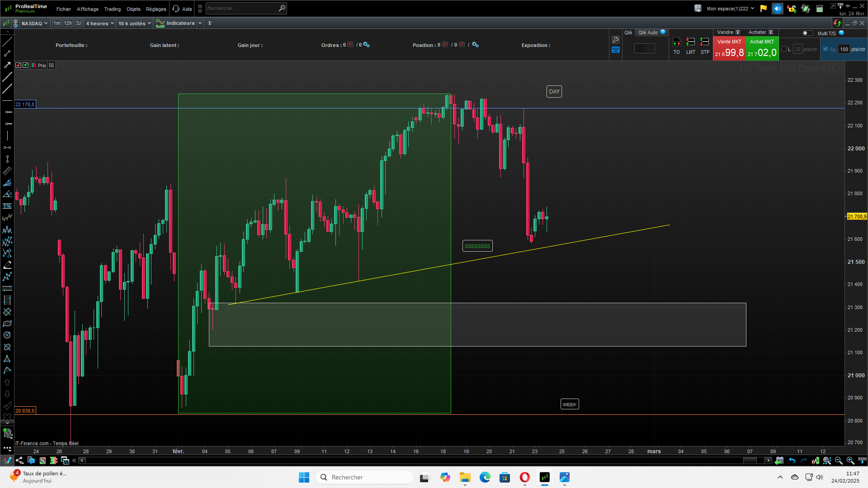Select the arrow drawing tool
Image resolution: width=868 pixels, height=488 pixels.
click(x=7, y=65)
